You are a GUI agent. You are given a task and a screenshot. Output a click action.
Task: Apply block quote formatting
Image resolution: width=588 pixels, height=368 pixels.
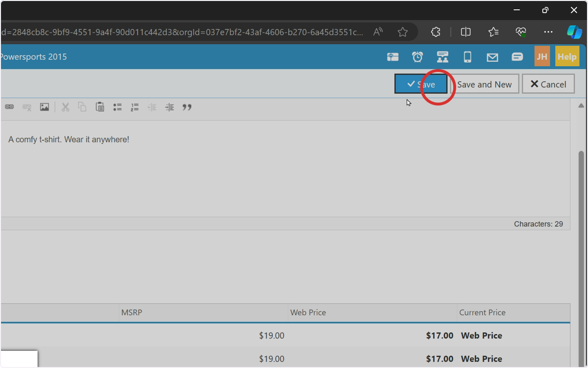tap(187, 107)
